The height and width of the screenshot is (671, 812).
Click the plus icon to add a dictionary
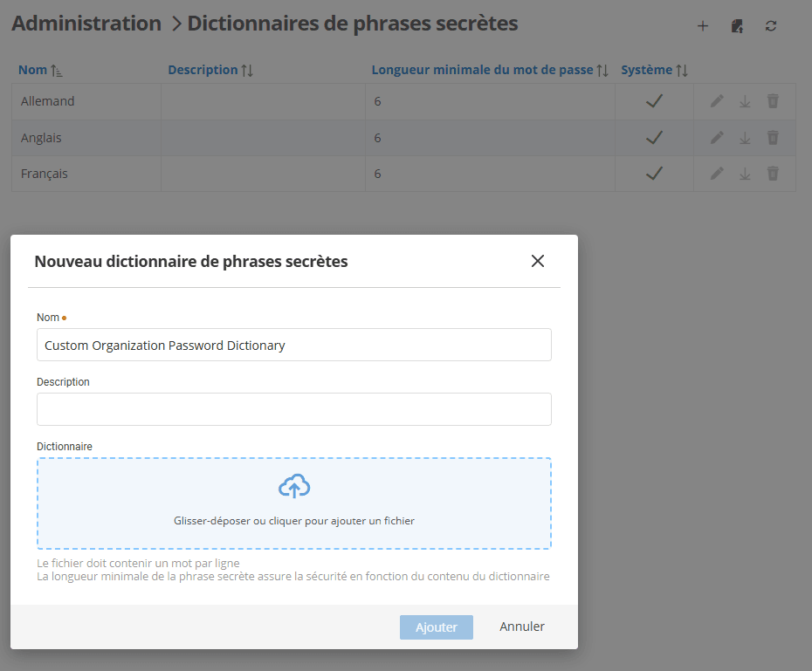[703, 25]
